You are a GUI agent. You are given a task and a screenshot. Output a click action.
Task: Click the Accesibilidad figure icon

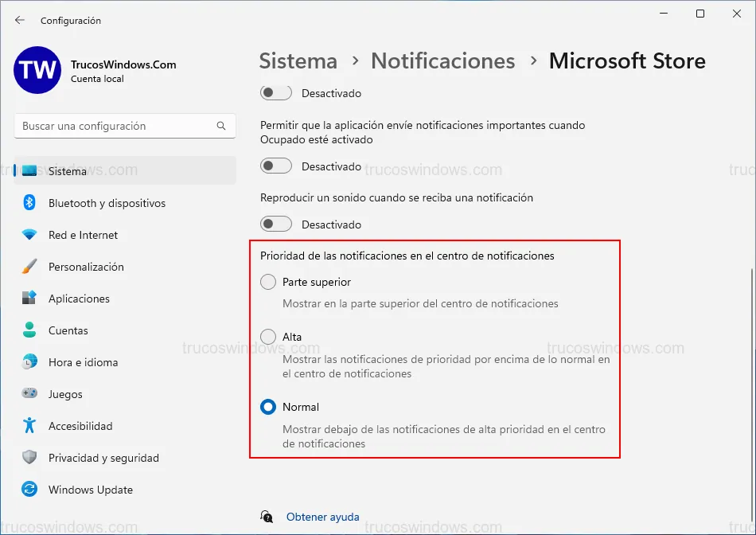point(29,426)
